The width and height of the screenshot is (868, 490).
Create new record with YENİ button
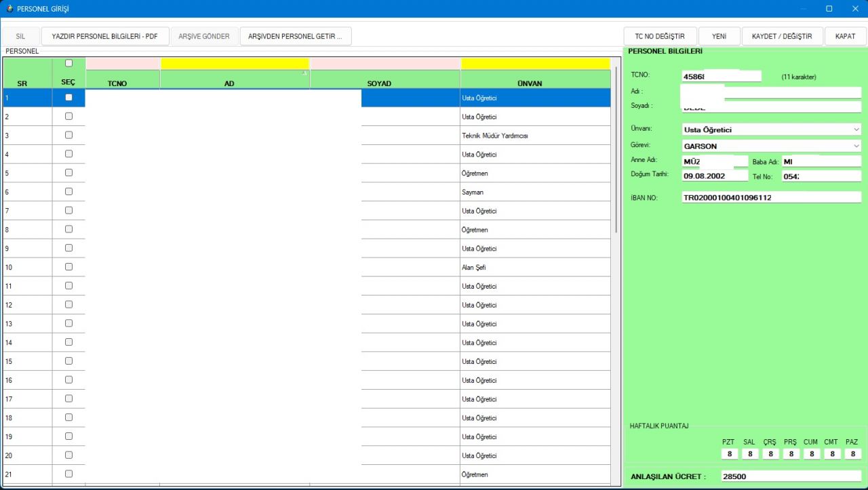719,37
